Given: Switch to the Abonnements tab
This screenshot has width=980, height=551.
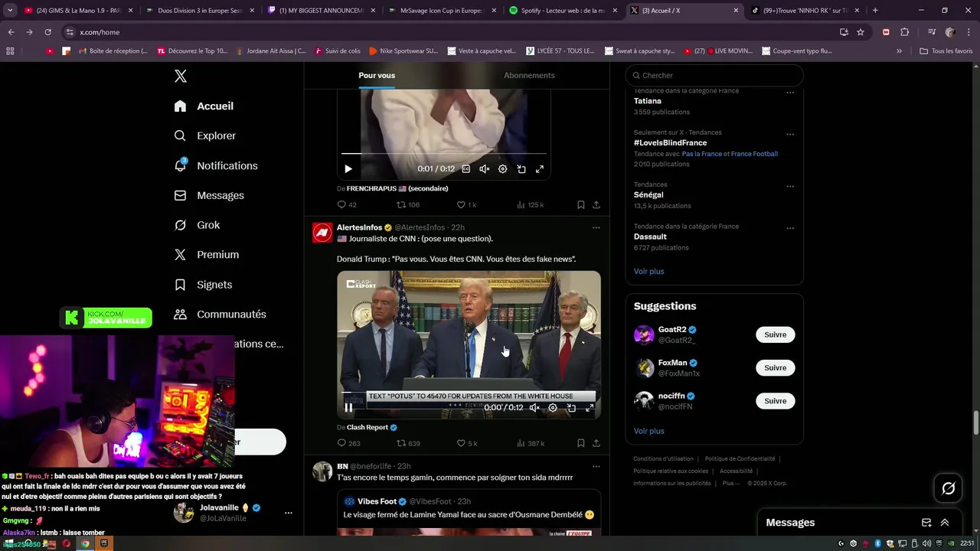Looking at the screenshot, I should [x=529, y=75].
